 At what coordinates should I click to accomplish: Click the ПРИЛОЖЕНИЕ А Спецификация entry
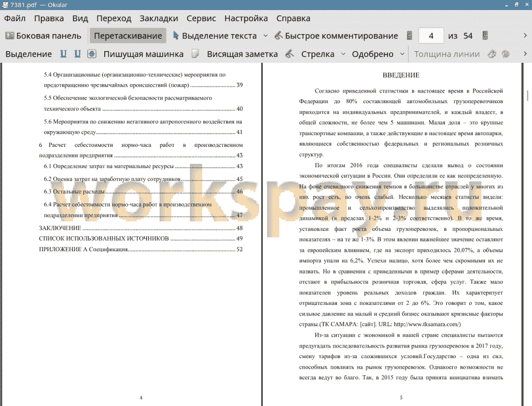(141, 249)
